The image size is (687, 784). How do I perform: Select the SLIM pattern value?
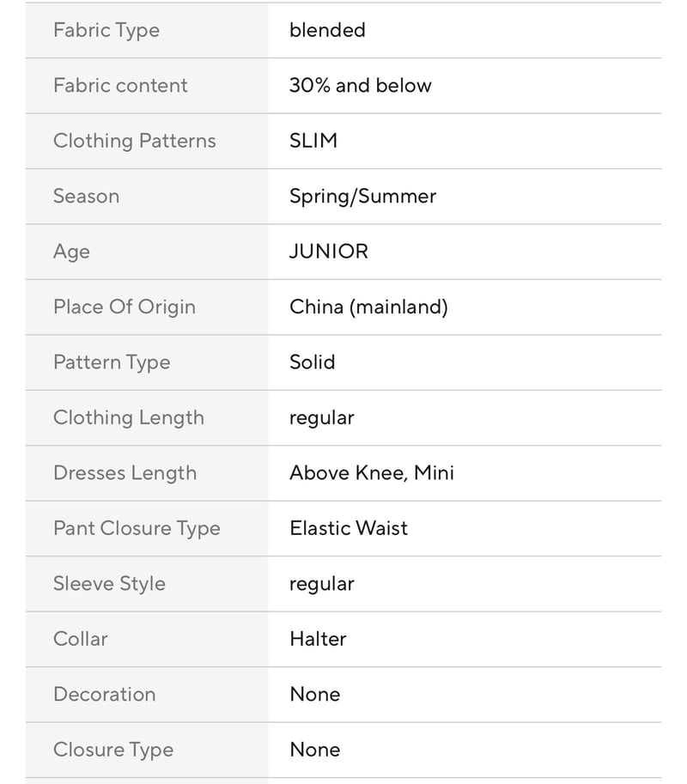(313, 141)
